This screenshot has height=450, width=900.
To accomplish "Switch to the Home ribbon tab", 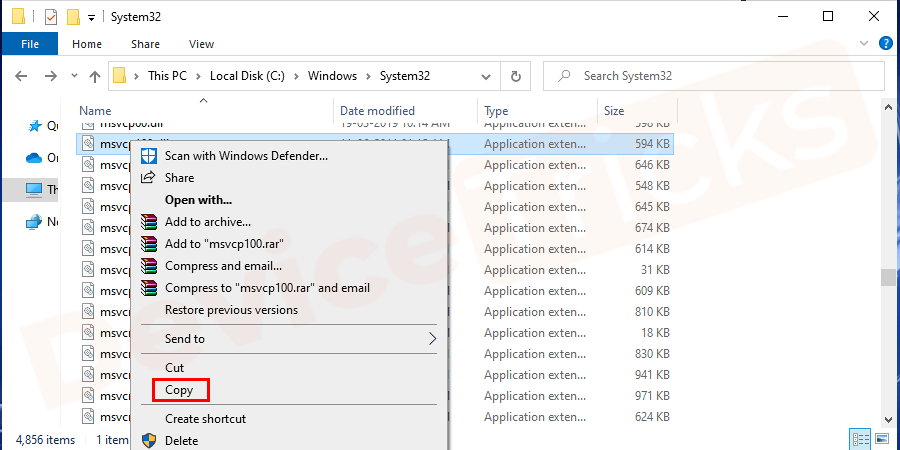I will pos(87,44).
